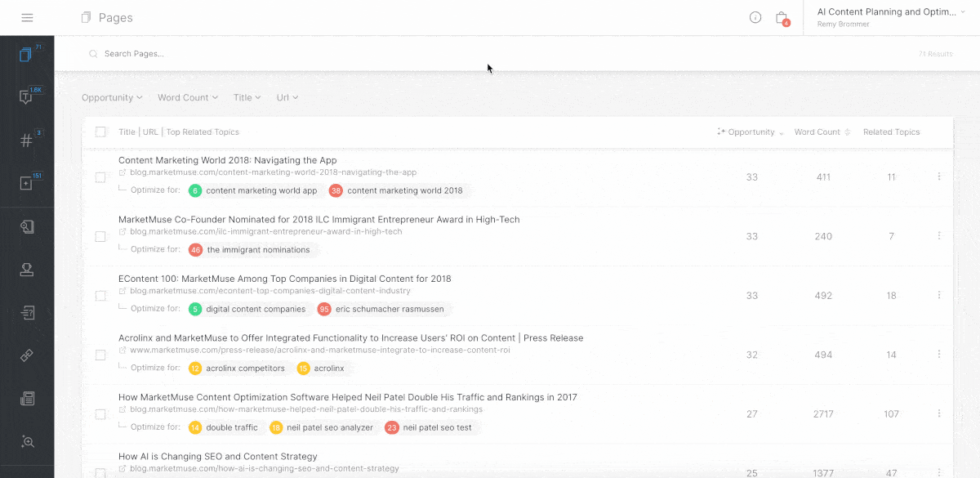This screenshot has width=980, height=478.
Task: Sort by Word Count column header
Action: 822,132
